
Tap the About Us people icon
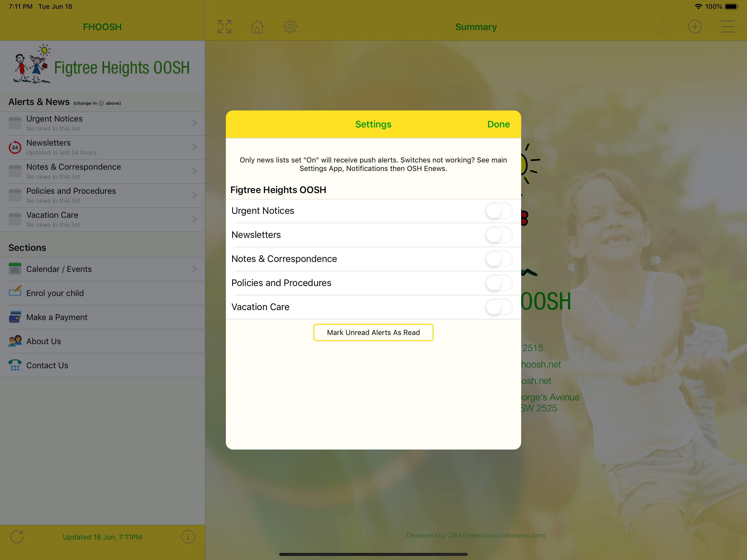pyautogui.click(x=15, y=341)
